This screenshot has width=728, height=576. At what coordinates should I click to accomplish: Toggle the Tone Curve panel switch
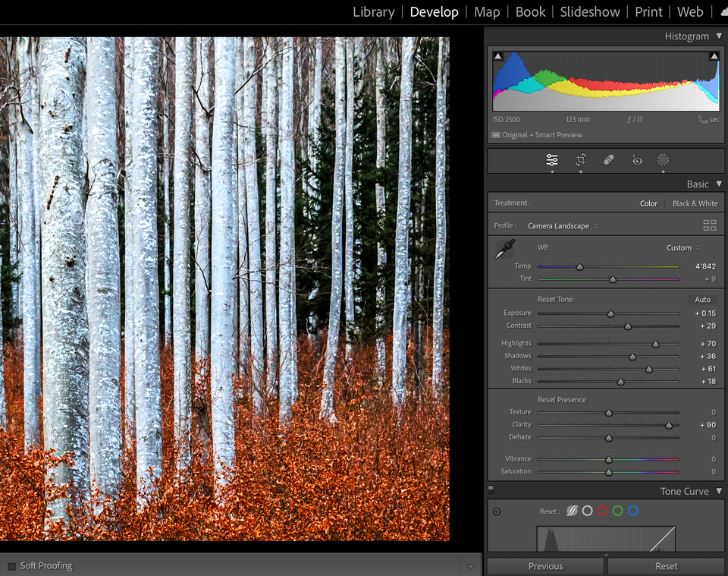(491, 489)
